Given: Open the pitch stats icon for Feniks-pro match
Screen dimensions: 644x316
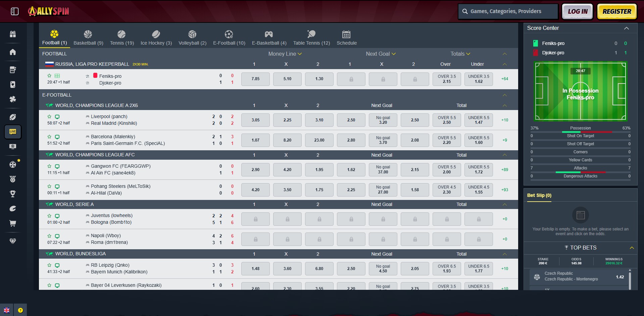Looking at the screenshot, I should coord(57,76).
